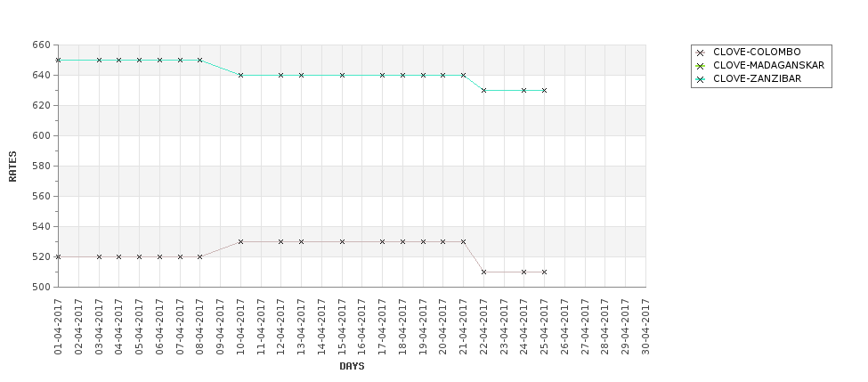Click the 30-04-2017 date label

click(645, 327)
